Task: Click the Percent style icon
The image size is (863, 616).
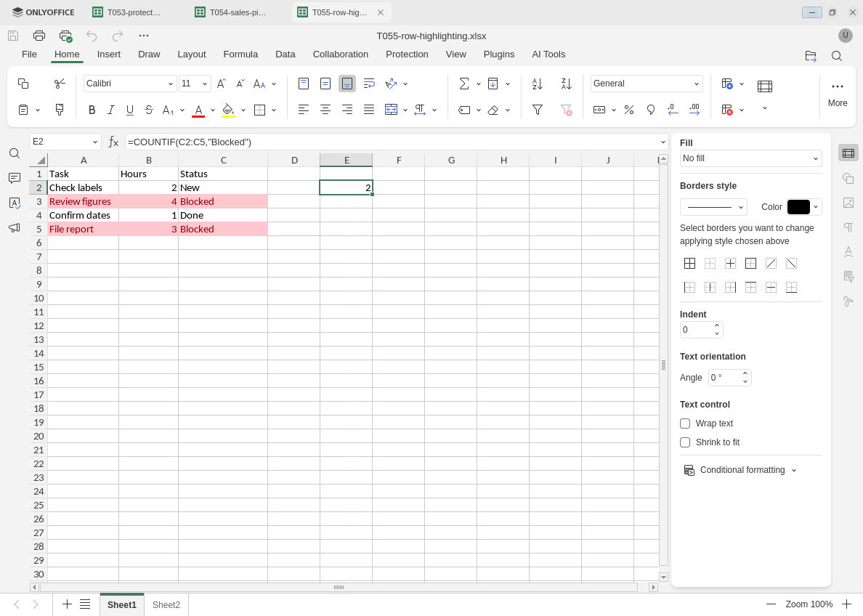Action: click(x=629, y=110)
